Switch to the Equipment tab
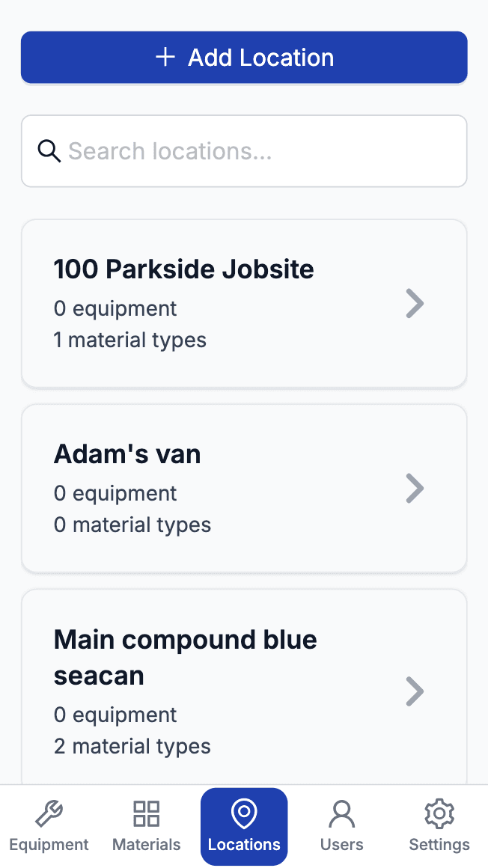Screen dimensions: 488x868 pos(49,827)
